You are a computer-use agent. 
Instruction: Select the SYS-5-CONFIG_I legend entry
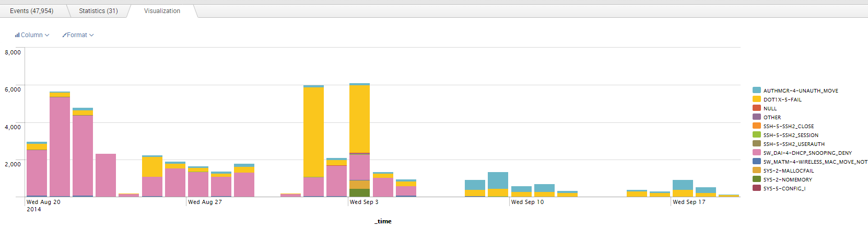pos(784,188)
